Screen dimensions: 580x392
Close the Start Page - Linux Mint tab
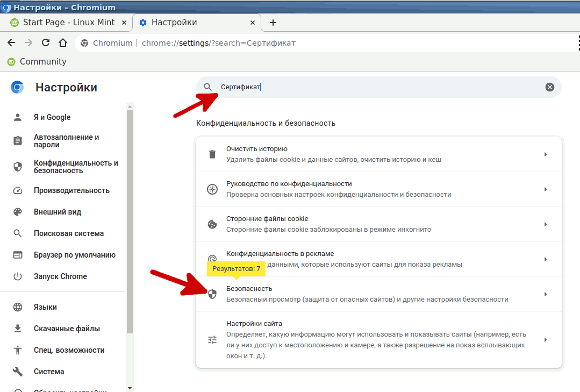(124, 23)
